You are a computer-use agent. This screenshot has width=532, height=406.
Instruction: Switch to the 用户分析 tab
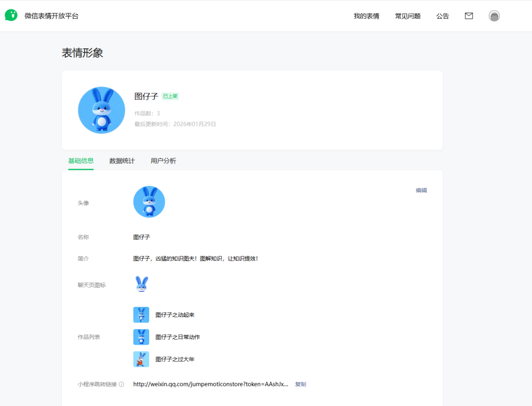[163, 161]
